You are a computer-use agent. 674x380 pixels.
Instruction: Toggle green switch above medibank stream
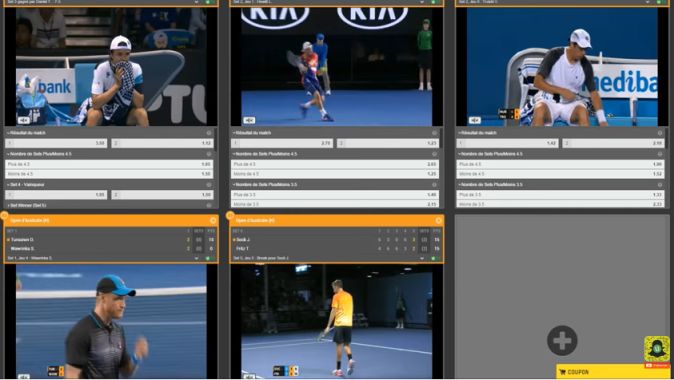point(661,2)
